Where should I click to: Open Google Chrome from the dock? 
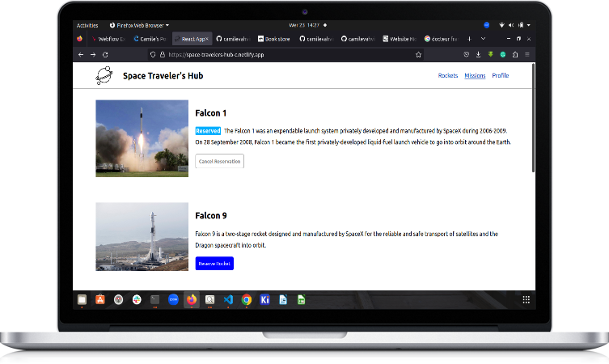click(x=246, y=299)
